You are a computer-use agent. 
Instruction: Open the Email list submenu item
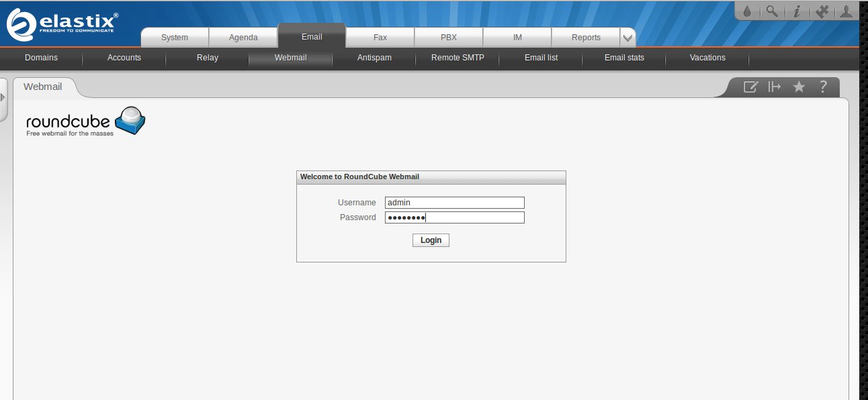(541, 58)
